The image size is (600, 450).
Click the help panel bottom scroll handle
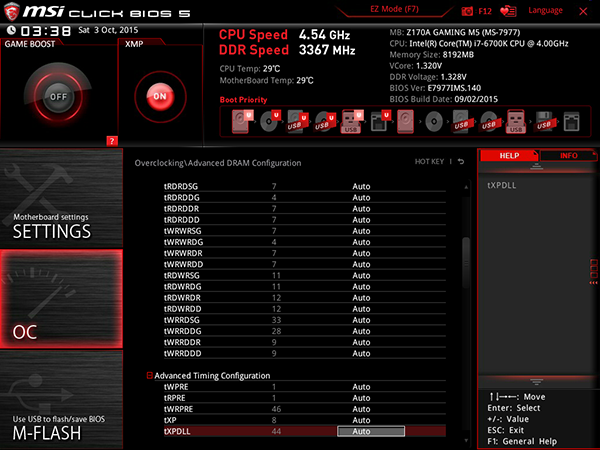click(x=536, y=382)
